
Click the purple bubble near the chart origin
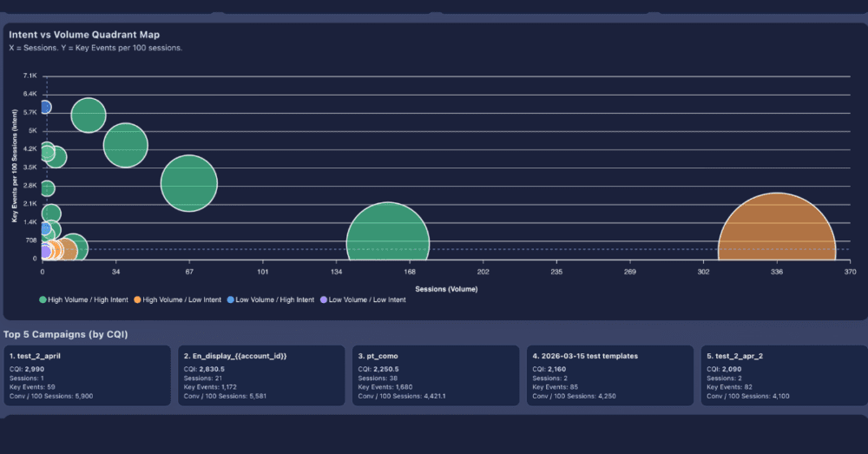point(44,252)
